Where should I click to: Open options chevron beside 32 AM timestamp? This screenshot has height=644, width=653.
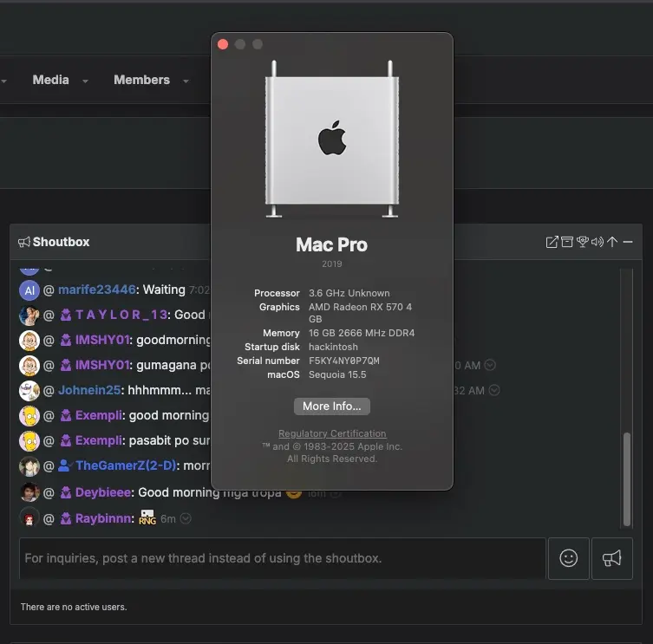[x=494, y=390]
